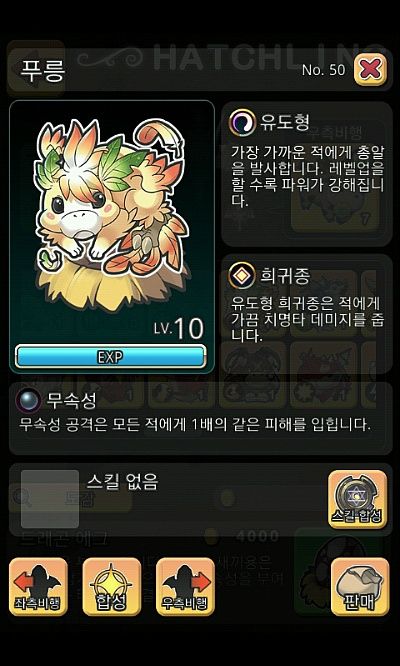Fly right with the 우측비행 button
Image resolution: width=400 pixels, height=666 pixels.
[x=185, y=587]
